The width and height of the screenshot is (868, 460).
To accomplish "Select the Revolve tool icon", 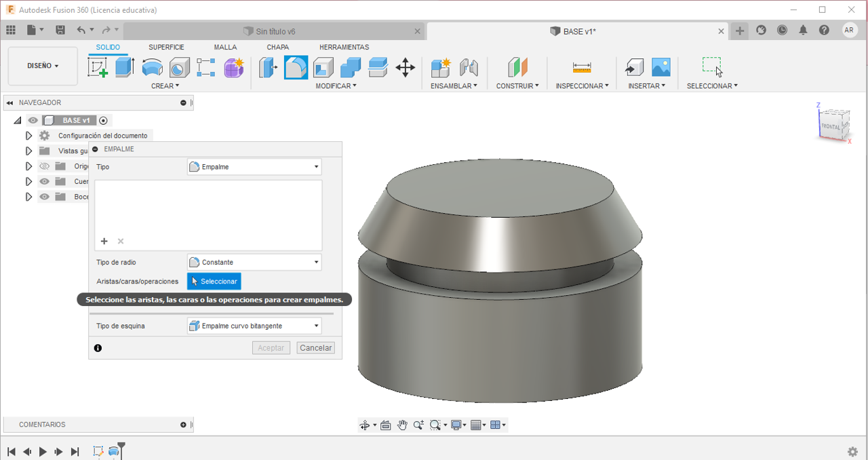I will click(152, 67).
